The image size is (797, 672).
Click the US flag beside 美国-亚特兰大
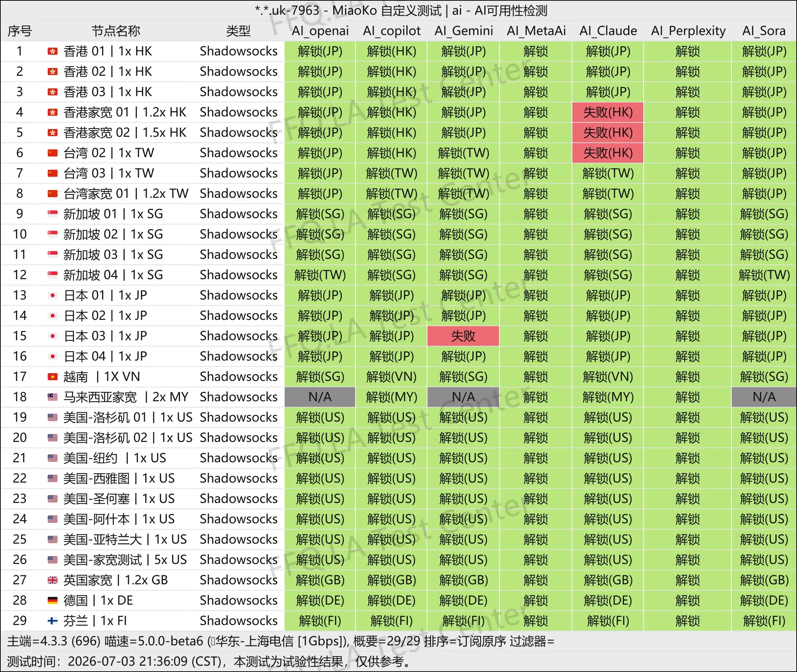point(53,539)
